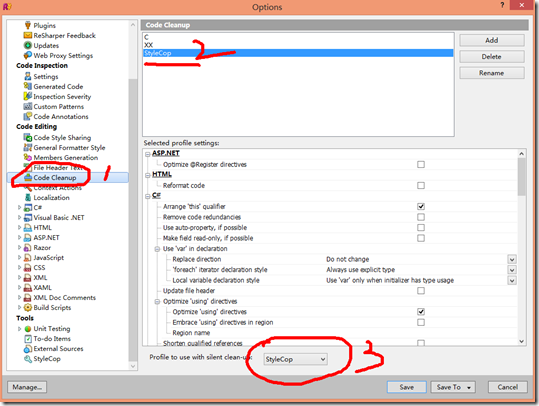Select the StyleCop cleanup profile
The image size is (539, 406).
pyautogui.click(x=298, y=53)
